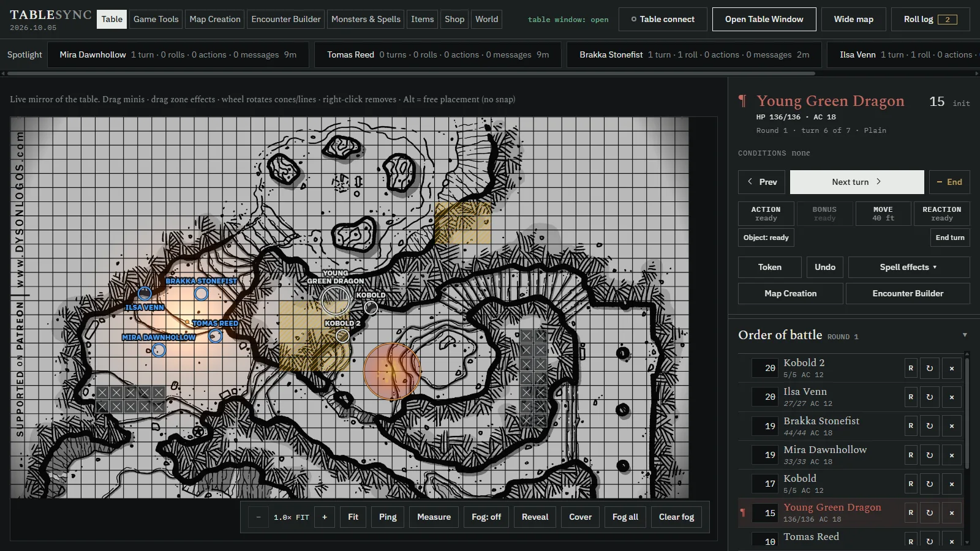Edit Kobold 2's initiative value 20
Image resolution: width=980 pixels, height=551 pixels.
[x=766, y=368]
